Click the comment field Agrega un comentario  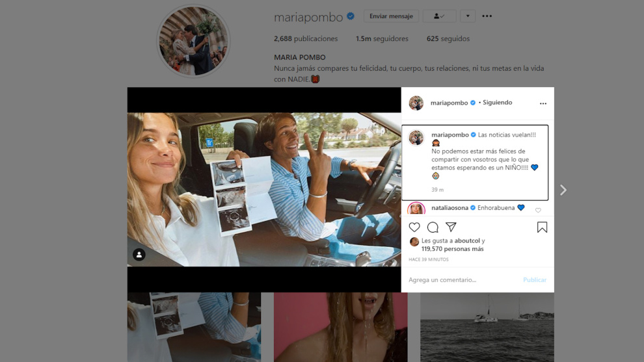click(x=455, y=280)
